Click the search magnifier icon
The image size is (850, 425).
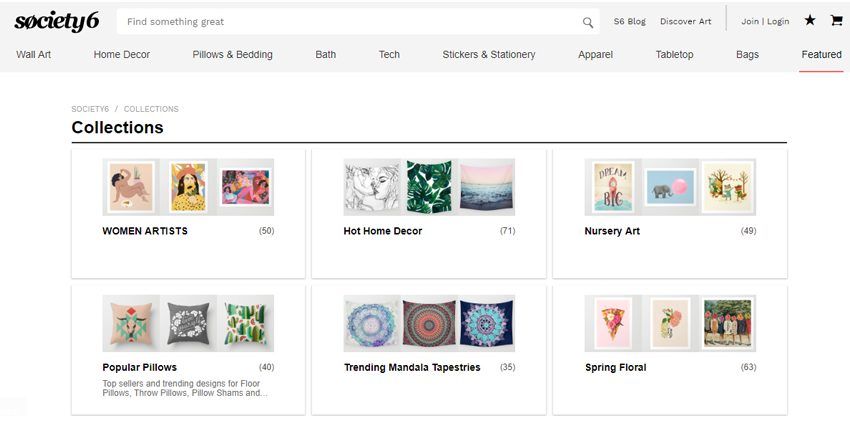588,22
